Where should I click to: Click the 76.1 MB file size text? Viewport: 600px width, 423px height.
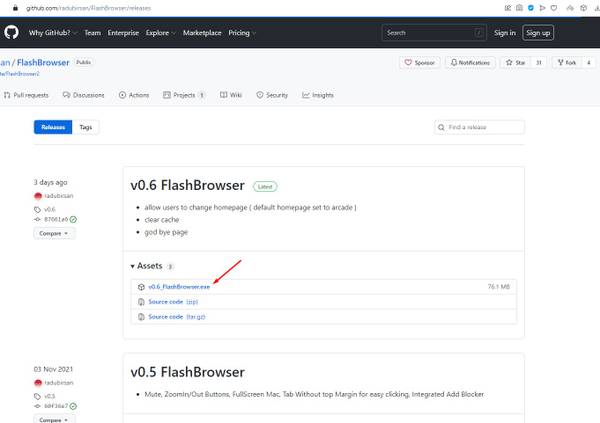[x=499, y=286]
